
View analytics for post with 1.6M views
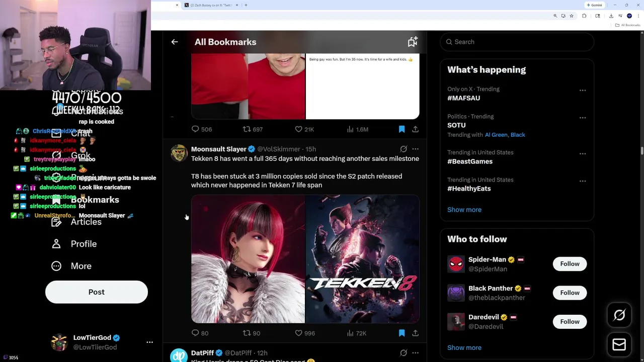click(357, 129)
